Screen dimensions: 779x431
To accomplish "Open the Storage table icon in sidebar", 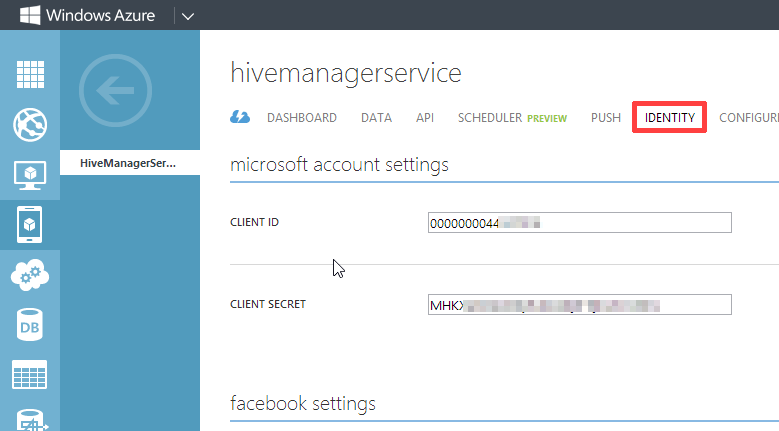I will [30, 375].
